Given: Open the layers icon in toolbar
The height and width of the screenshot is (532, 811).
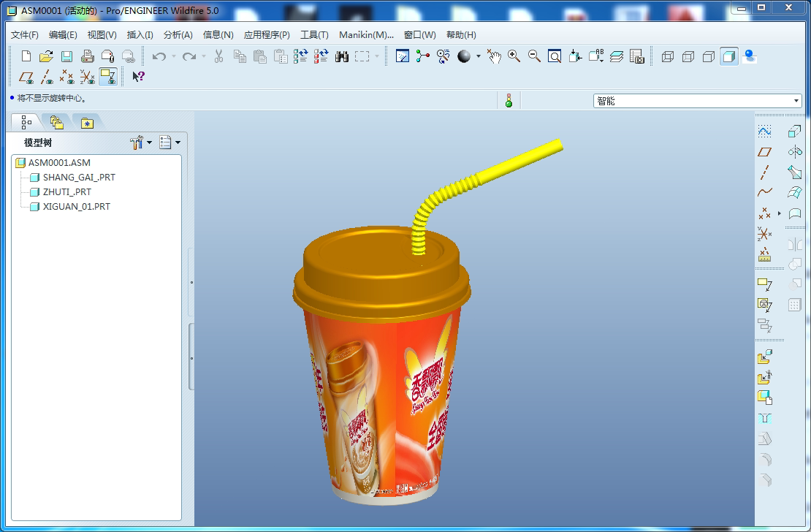Looking at the screenshot, I should [x=617, y=56].
